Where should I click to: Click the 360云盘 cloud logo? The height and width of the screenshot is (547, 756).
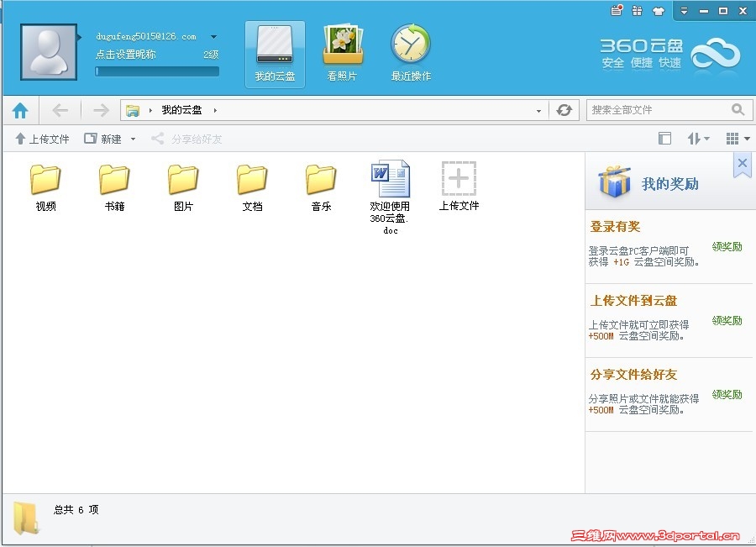click(x=715, y=55)
